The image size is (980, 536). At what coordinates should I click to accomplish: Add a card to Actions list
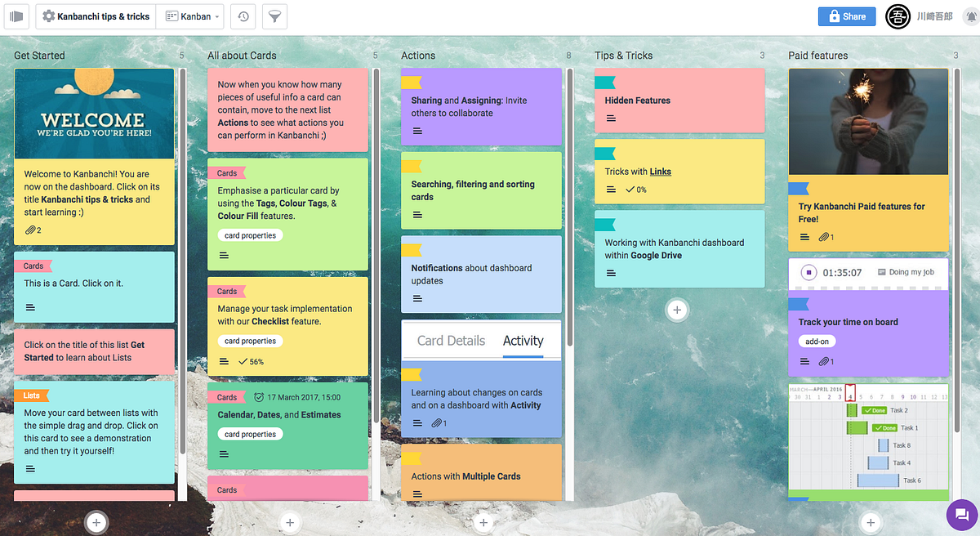[483, 522]
